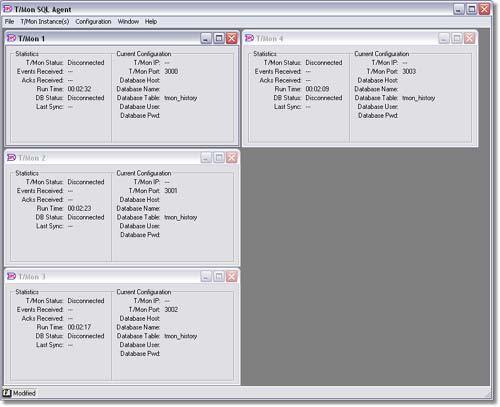
Task: Click the T/Mon 4 window icon
Action: click(249, 38)
